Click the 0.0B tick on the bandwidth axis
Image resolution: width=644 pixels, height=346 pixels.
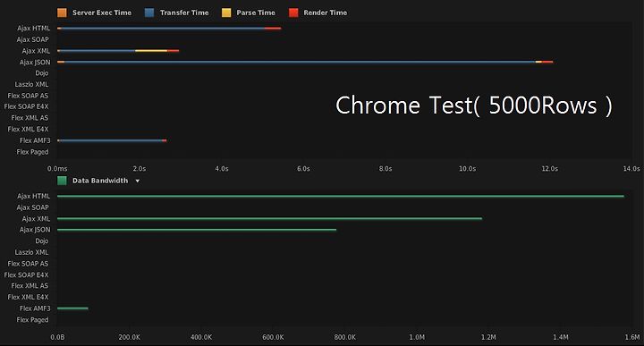pos(57,337)
